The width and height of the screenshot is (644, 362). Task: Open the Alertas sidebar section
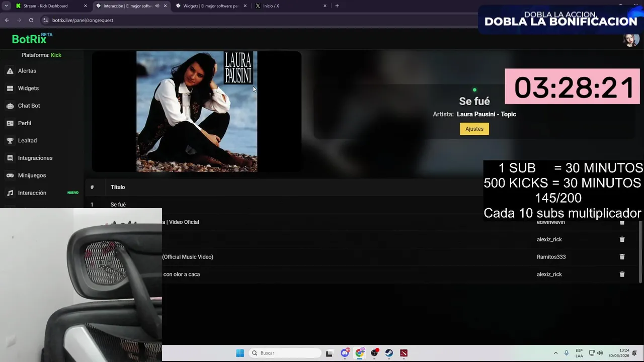pyautogui.click(x=27, y=71)
